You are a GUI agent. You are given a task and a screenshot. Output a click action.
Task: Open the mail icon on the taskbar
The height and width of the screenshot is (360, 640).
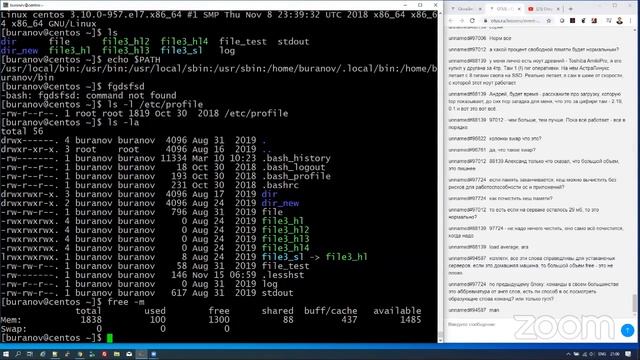pyautogui.click(x=129, y=354)
